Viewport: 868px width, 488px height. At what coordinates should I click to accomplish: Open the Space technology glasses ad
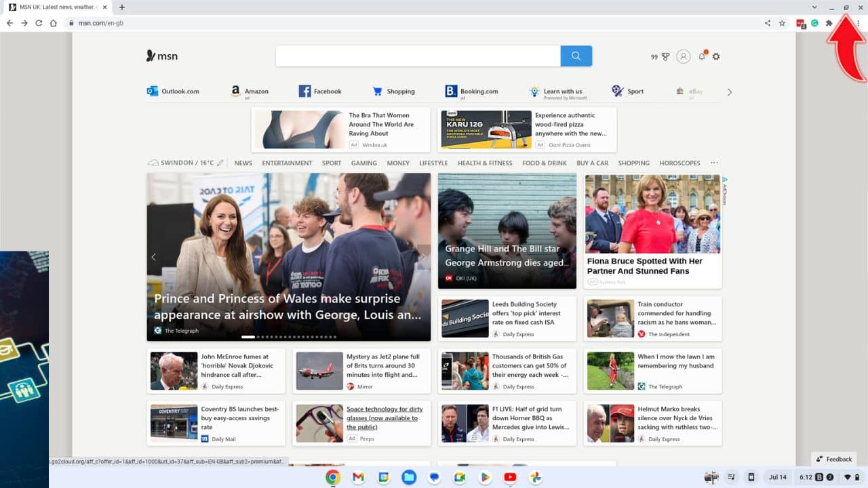tap(361, 424)
